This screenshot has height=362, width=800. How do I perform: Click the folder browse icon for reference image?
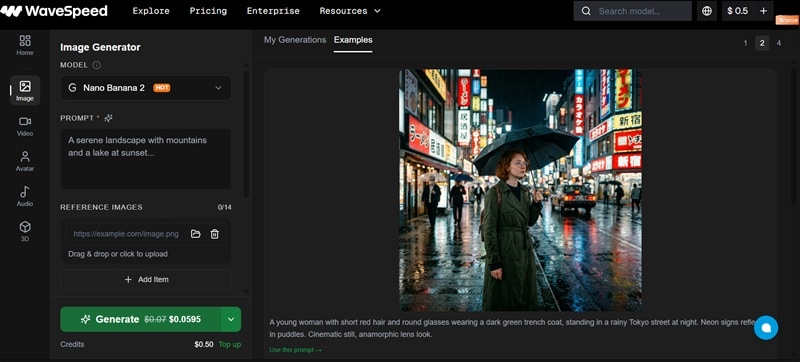point(195,234)
